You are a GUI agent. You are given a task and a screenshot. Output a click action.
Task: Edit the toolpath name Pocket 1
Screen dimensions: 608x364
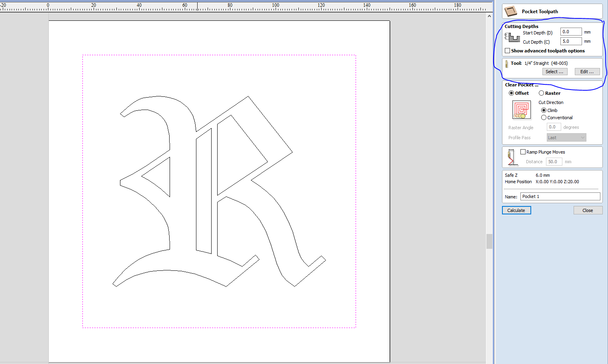coord(560,196)
